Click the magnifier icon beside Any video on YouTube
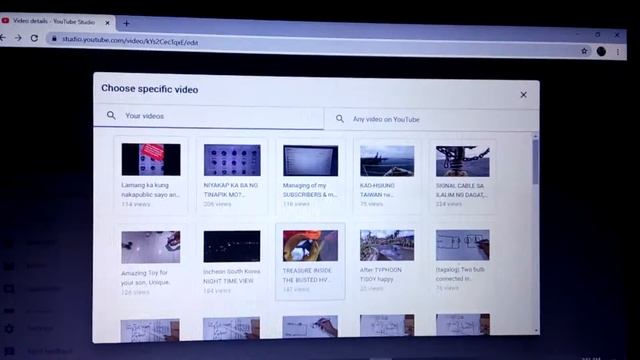The width and height of the screenshot is (640, 360). point(340,118)
